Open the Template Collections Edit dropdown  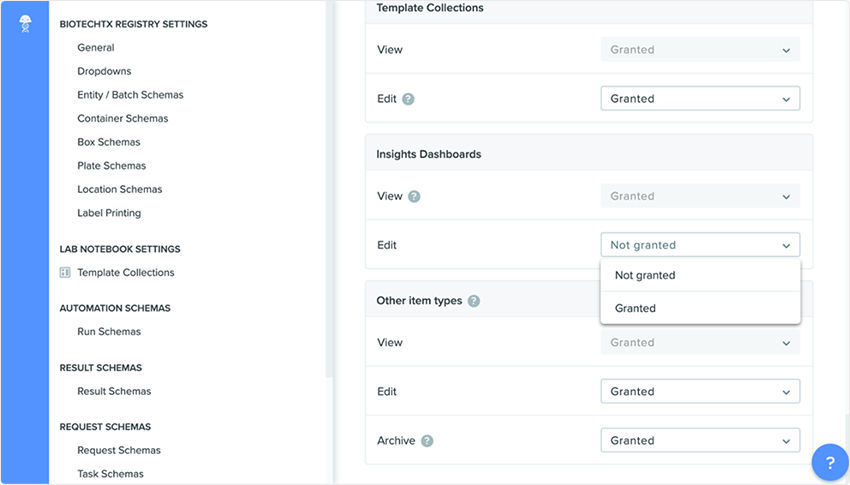click(x=700, y=99)
